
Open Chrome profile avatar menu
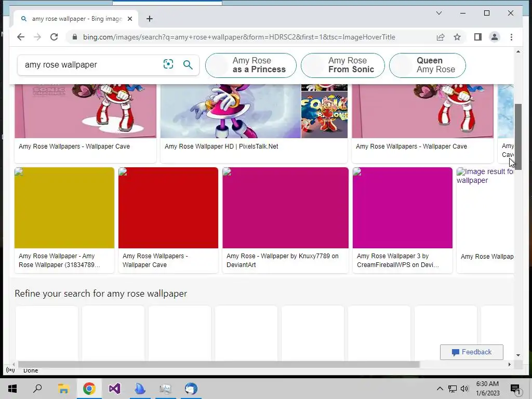pyautogui.click(x=495, y=37)
